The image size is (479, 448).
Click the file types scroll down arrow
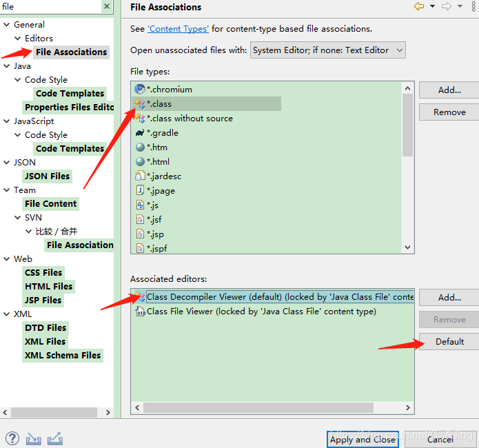click(407, 247)
